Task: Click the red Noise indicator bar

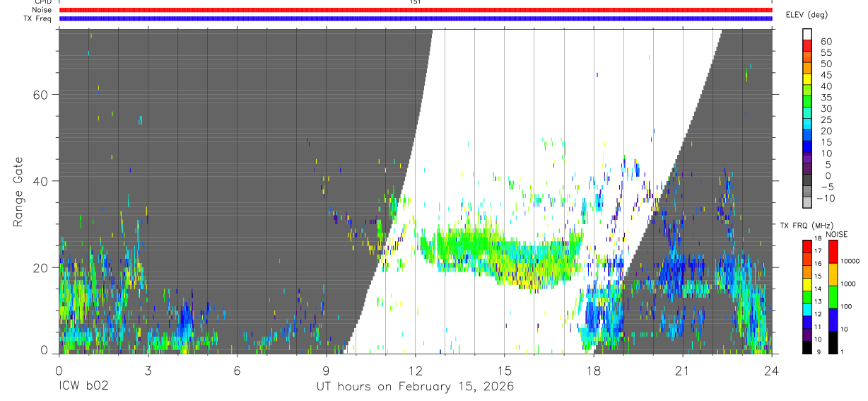Action: pos(416,10)
